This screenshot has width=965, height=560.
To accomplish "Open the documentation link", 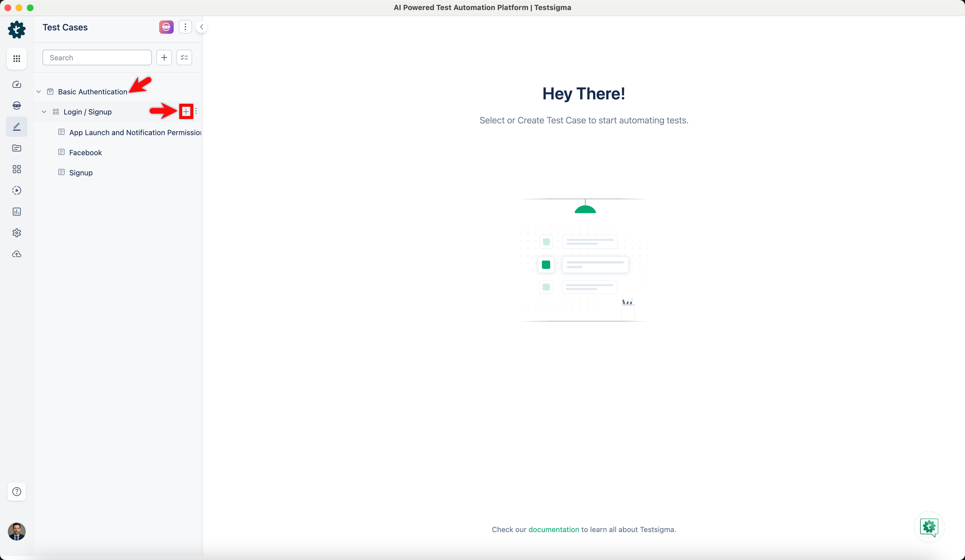I will [553, 529].
